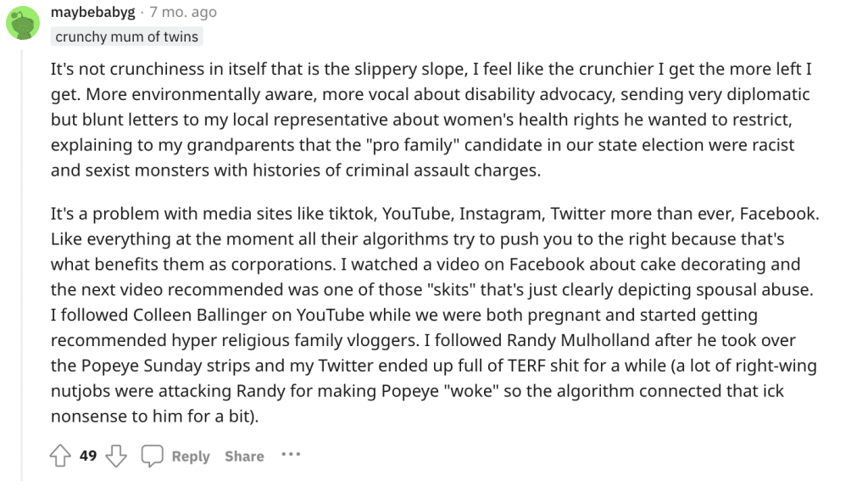Viewport: 868px width, 492px height.
Task: Downvote the maybebabyg comment
Action: coord(115,456)
